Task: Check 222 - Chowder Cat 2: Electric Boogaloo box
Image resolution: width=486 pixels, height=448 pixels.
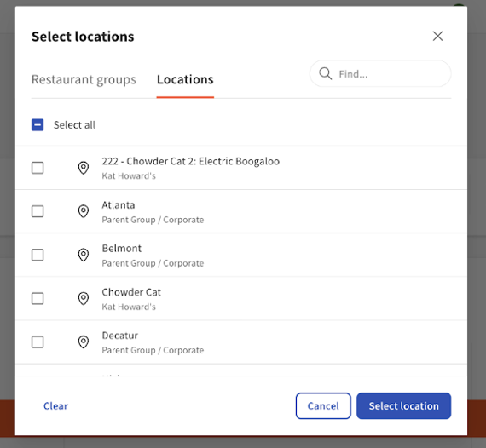Action: pos(38,168)
